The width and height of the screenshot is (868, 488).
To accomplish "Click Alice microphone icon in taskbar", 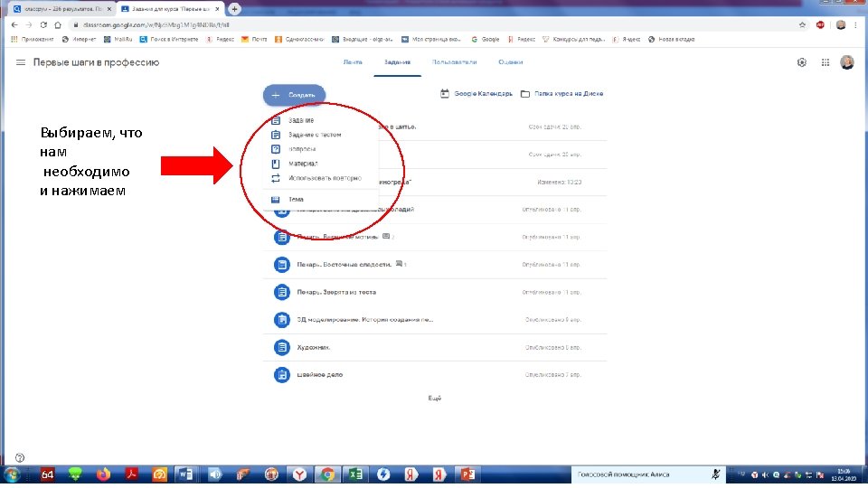I will tap(716, 474).
